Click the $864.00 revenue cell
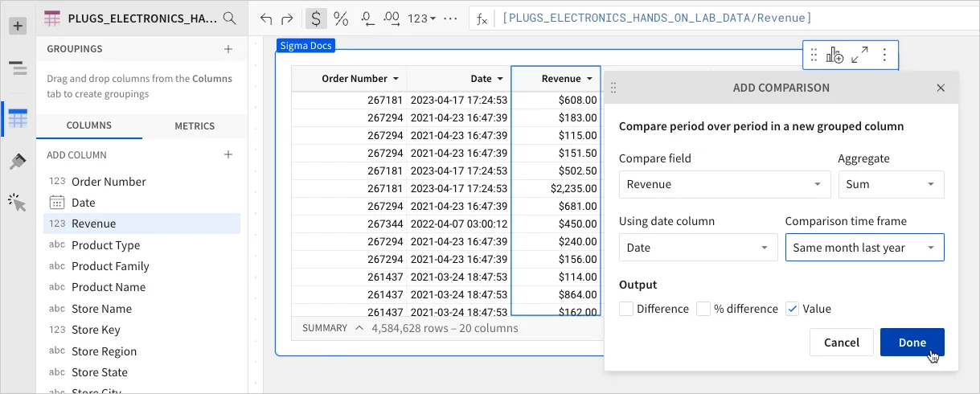The height and width of the screenshot is (394, 980). (556, 294)
